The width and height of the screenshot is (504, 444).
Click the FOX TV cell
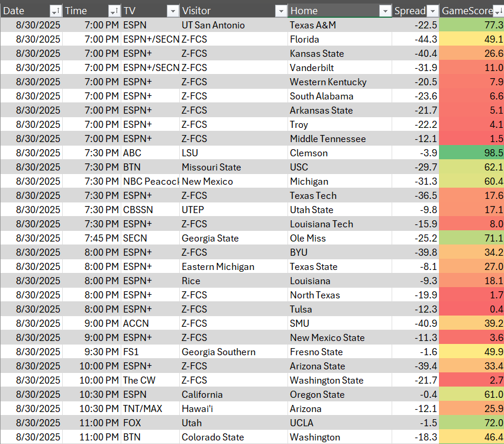point(150,423)
